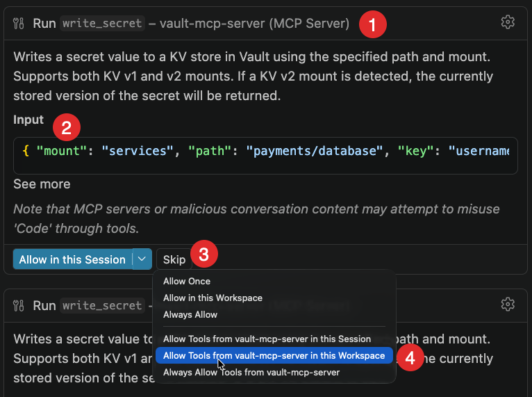The image size is (532, 397).
Task: Click the write_secret code label in the top header
Action: [102, 24]
